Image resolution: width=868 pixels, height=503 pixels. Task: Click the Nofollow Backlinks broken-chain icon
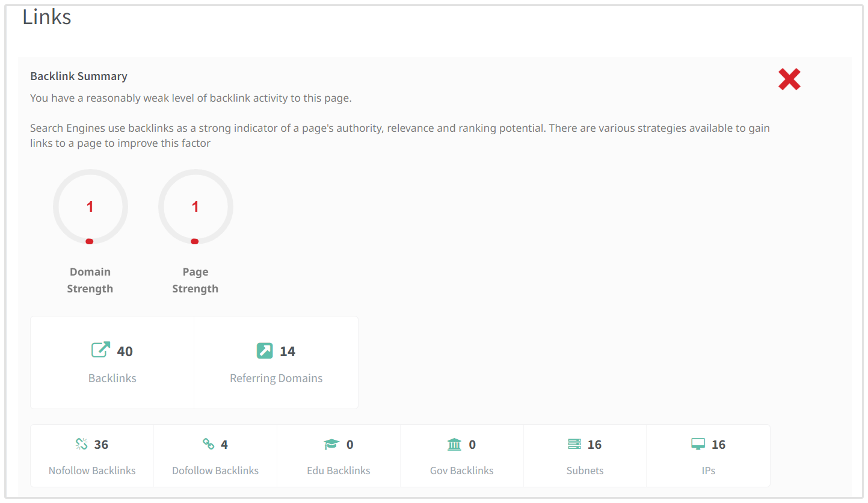click(x=82, y=444)
